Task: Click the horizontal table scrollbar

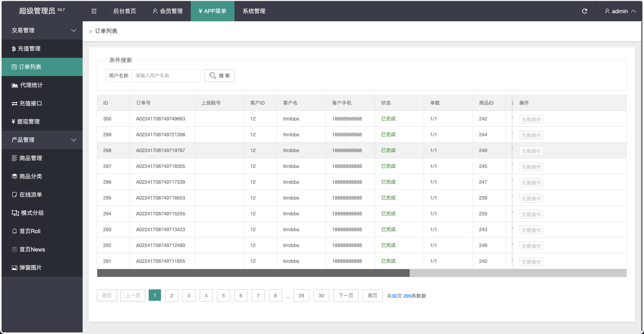Action: [x=253, y=273]
